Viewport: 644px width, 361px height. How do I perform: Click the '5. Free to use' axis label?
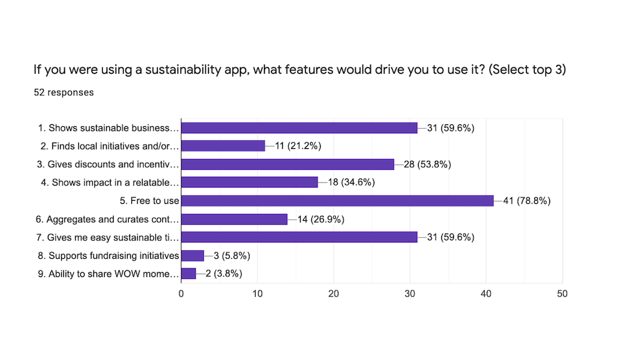pos(148,201)
